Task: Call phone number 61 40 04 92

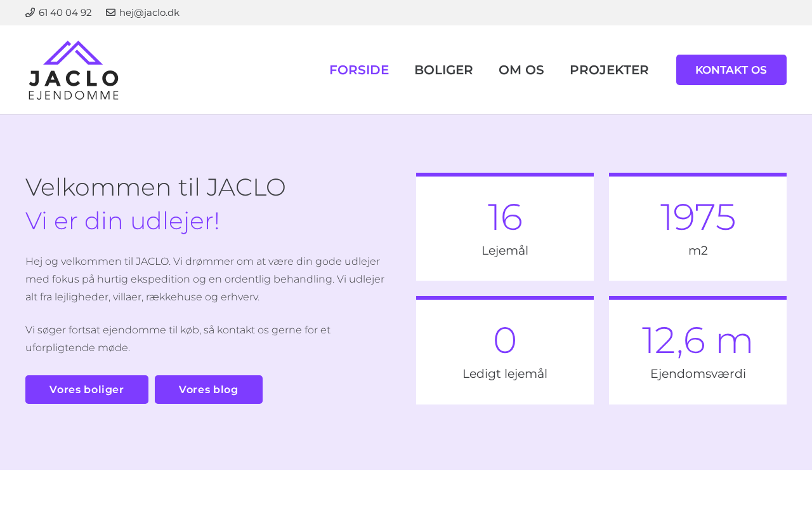Action: (65, 13)
